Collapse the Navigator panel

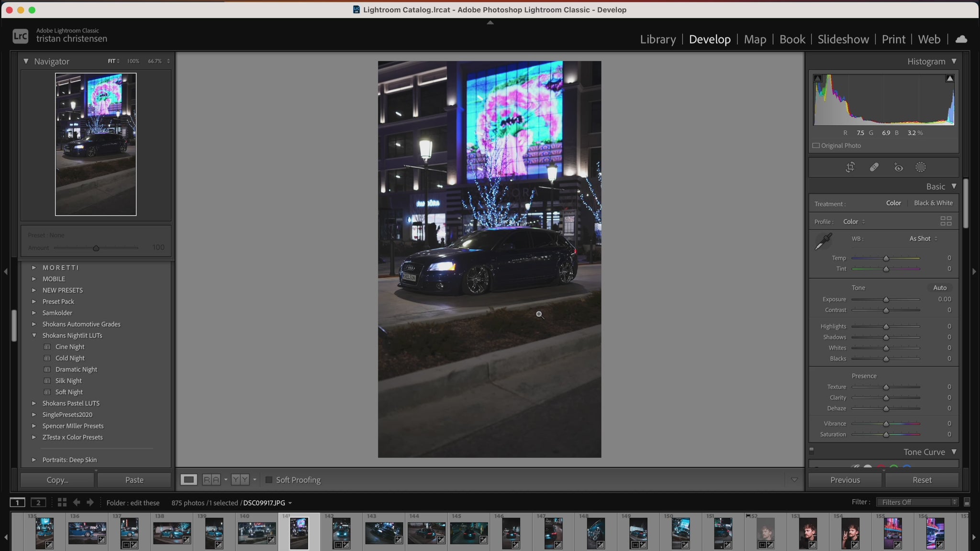[x=26, y=61]
